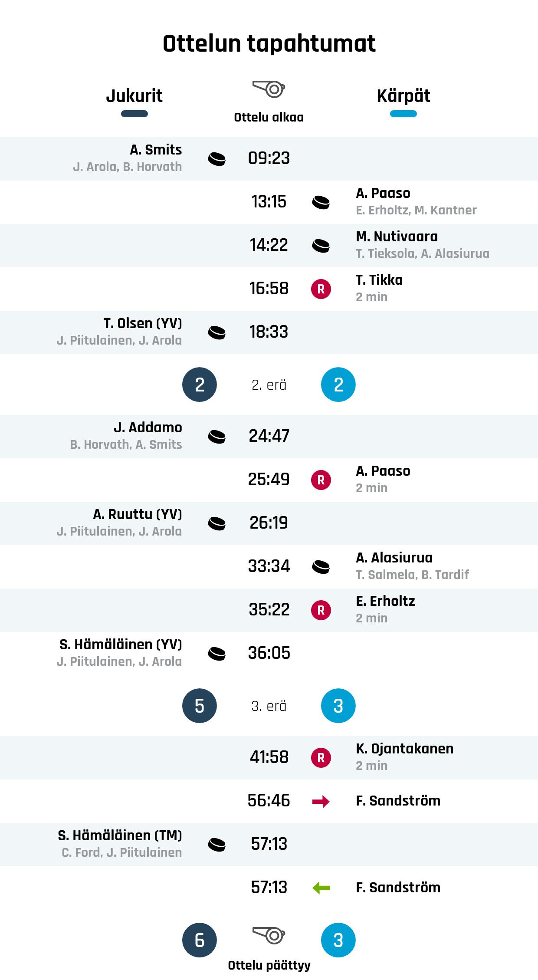Click the dark blue Jukurit color bar
Viewport: 538px width, 980px height.
134,114
